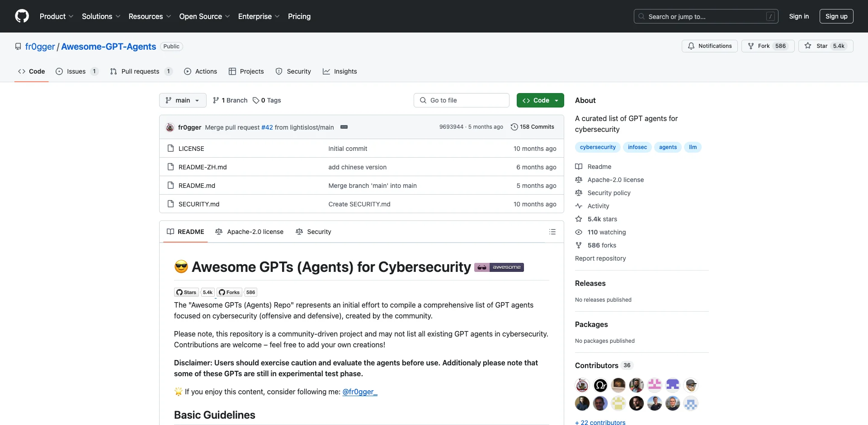Open 586 forks link in sidebar
Image resolution: width=868 pixels, height=425 pixels.
pyautogui.click(x=595, y=245)
